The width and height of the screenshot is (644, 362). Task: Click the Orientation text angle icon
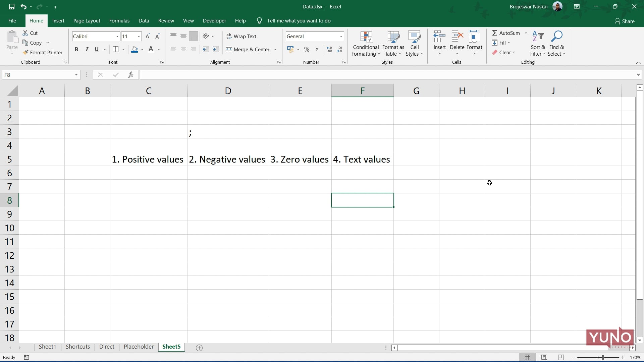[206, 36]
